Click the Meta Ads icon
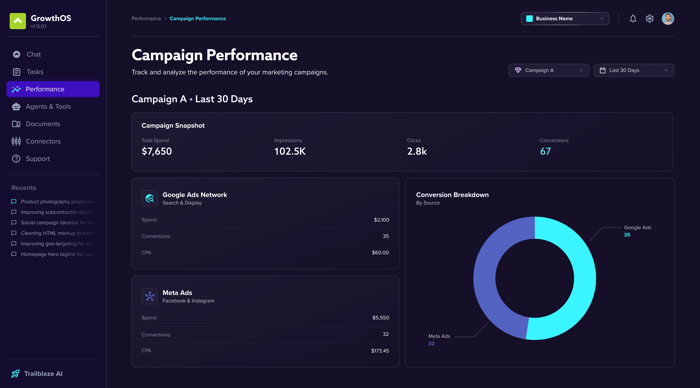Image resolution: width=700 pixels, height=388 pixels. tap(150, 296)
